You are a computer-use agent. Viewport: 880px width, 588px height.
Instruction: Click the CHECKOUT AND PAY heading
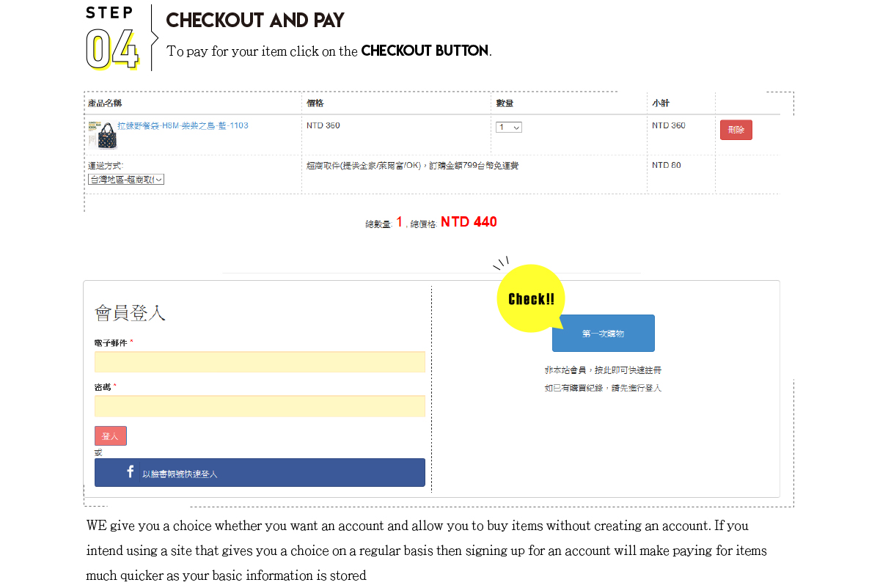click(x=255, y=21)
